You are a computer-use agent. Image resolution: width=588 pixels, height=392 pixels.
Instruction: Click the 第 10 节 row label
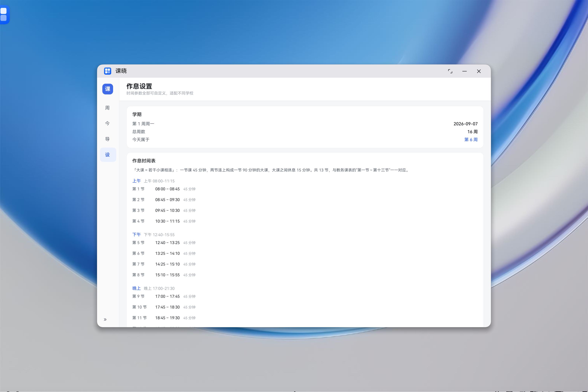[x=139, y=307]
